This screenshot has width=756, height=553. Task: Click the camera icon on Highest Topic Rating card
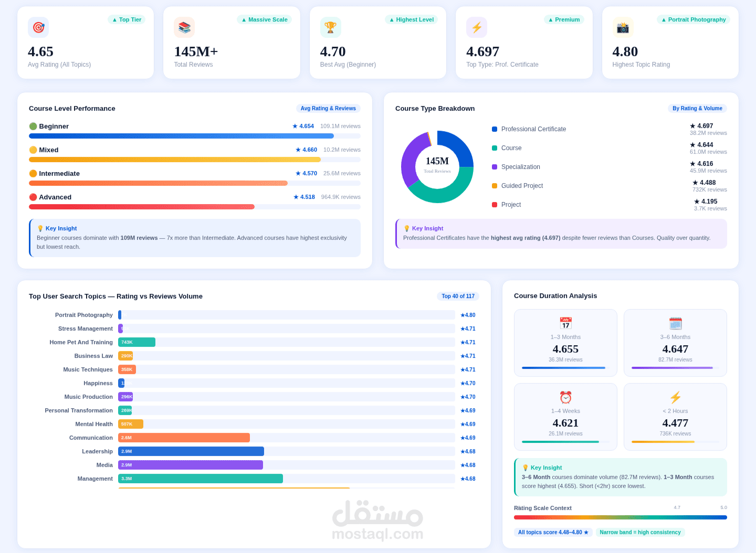(x=623, y=27)
